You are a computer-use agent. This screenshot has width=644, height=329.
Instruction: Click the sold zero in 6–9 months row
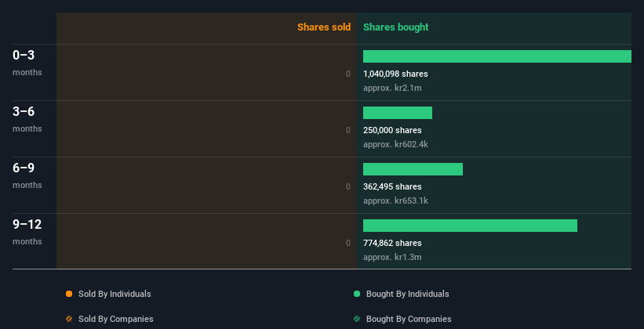pyautogui.click(x=348, y=186)
